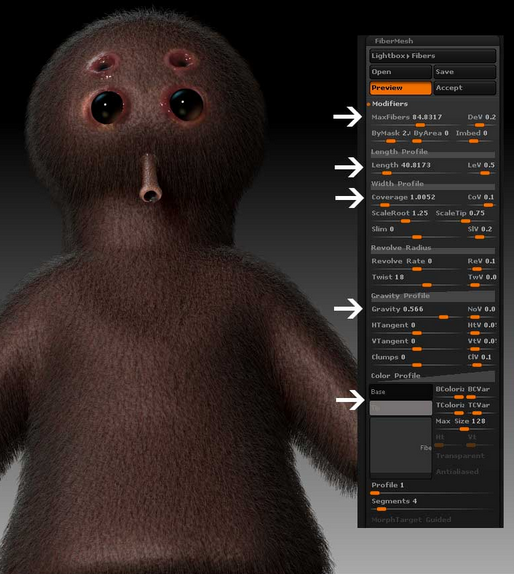
Task: Open the Color Profile curve
Action: coord(433,376)
